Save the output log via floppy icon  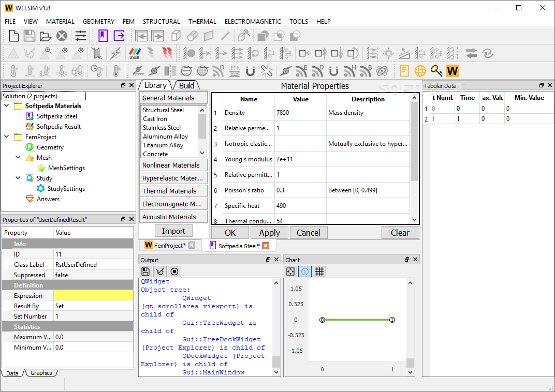tap(145, 272)
